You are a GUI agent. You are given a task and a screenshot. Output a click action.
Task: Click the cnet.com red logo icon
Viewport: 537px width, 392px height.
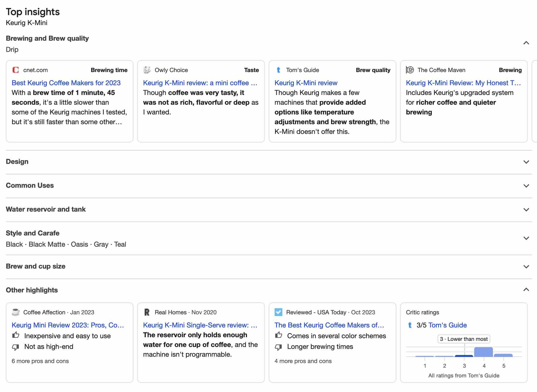(x=16, y=70)
